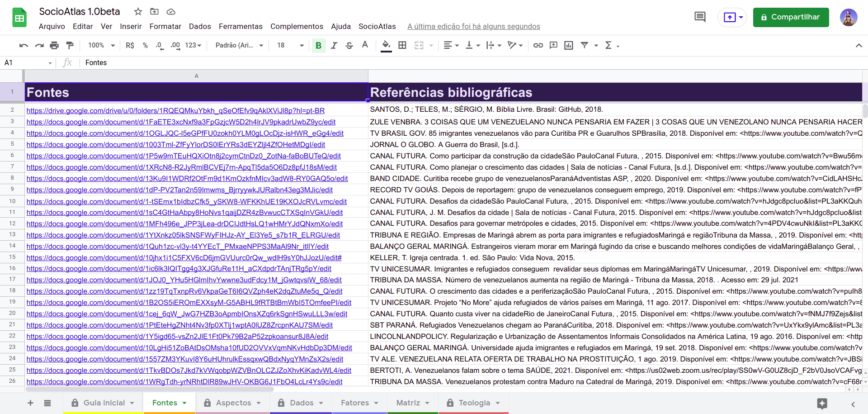Undo the last action
The image size is (868, 414).
tap(24, 45)
